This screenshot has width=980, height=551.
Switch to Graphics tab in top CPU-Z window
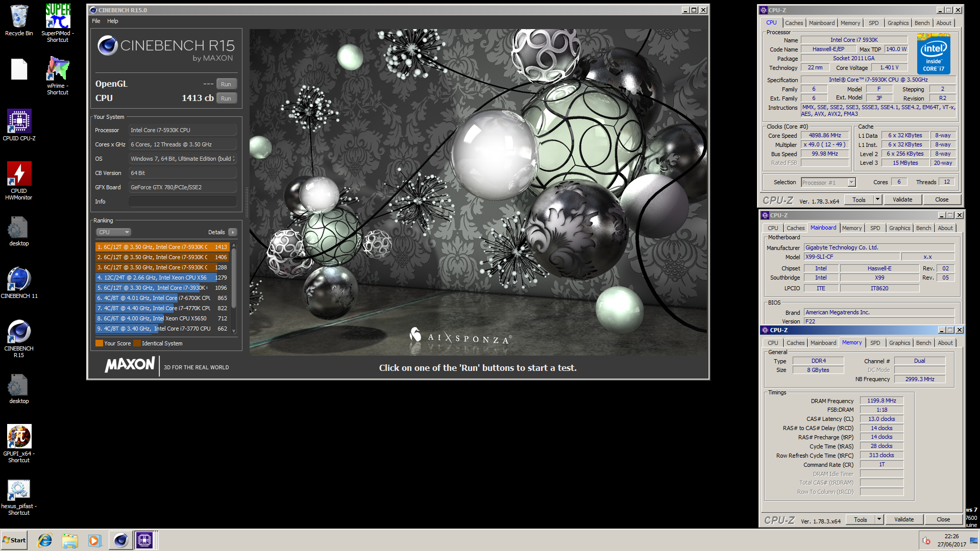coord(898,23)
